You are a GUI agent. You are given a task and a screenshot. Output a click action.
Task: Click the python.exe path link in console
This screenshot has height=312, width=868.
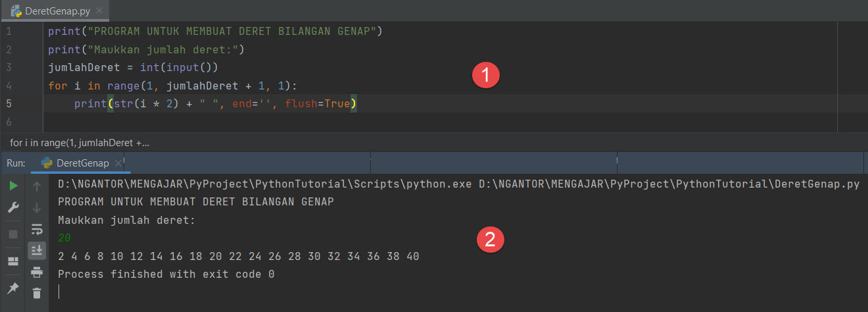tap(264, 184)
